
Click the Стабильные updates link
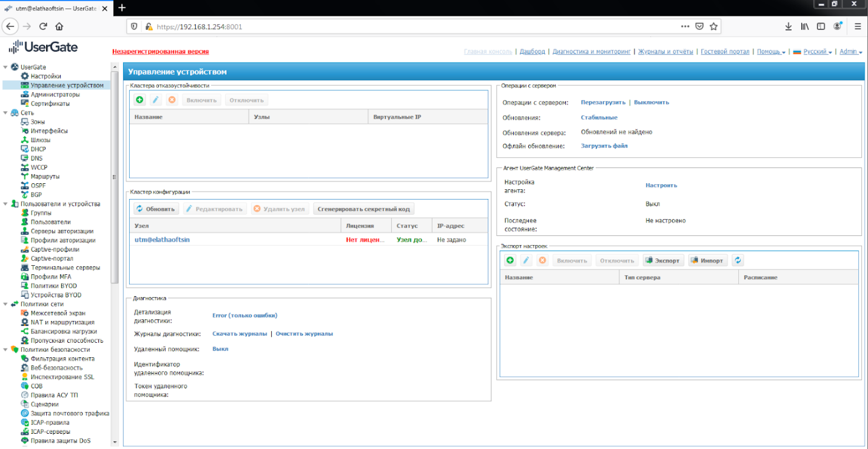599,118
